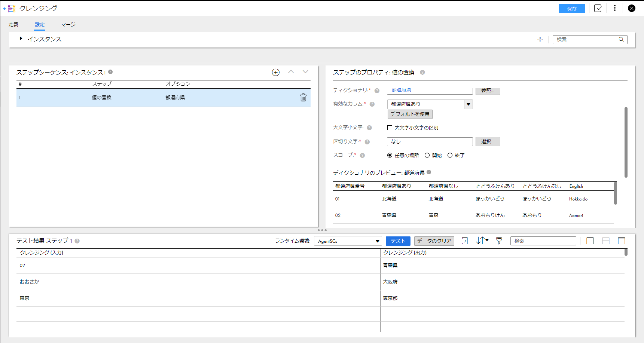Click the add instance plus icon

click(x=540, y=39)
